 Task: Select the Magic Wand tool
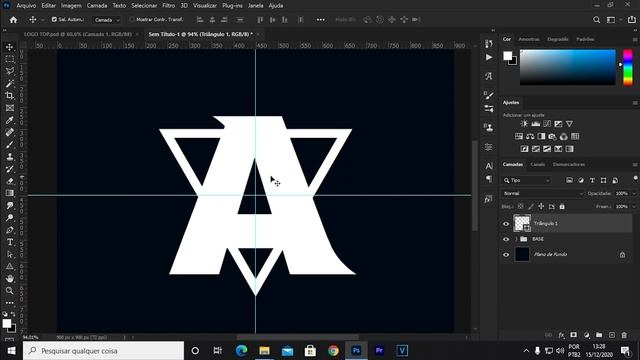click(9, 84)
